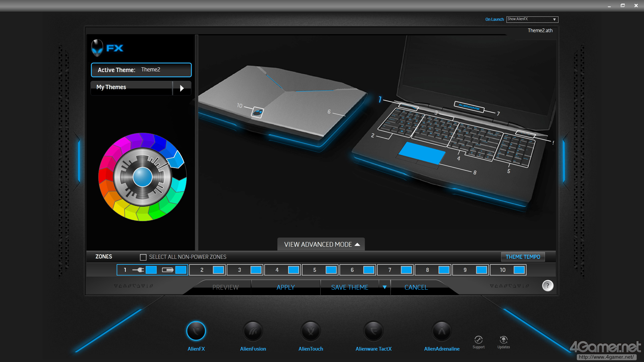Click the Theme Tempo button
The width and height of the screenshot is (644, 362).
[523, 257]
